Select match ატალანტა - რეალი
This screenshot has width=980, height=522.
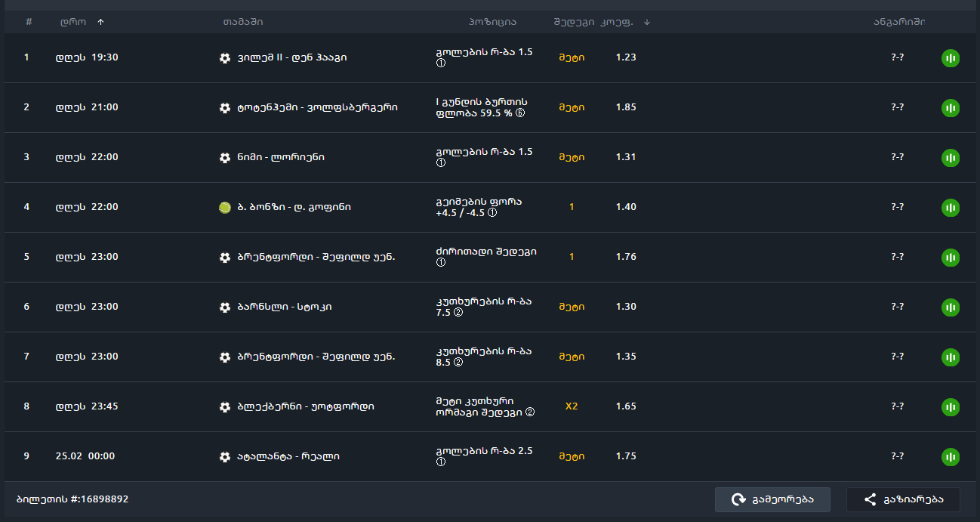pyautogui.click(x=288, y=456)
